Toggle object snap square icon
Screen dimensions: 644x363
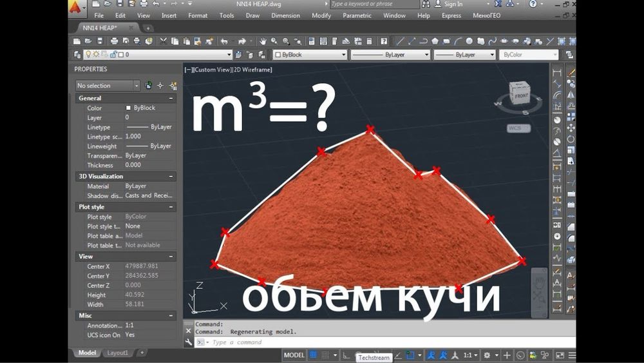tap(410, 355)
